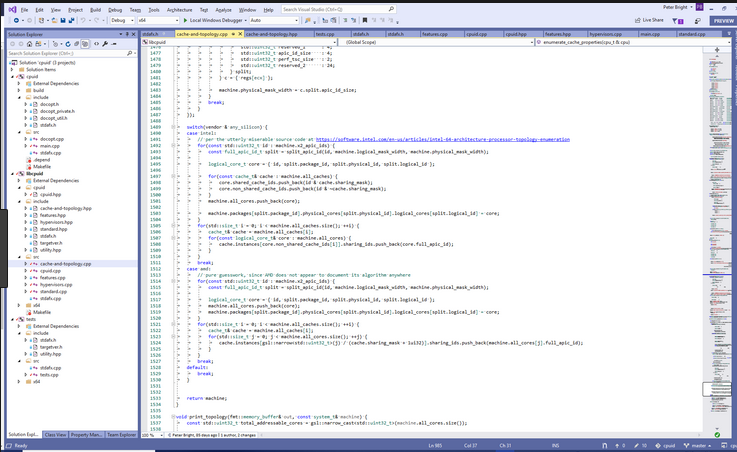Switch to the hypervisors.cpp tab
The height and width of the screenshot is (452, 737).
603,33
